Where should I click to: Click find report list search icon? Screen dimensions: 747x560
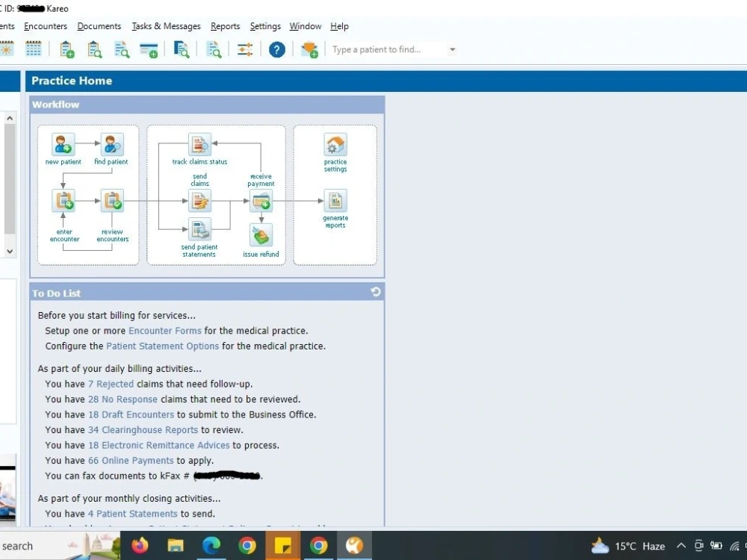[x=214, y=49]
